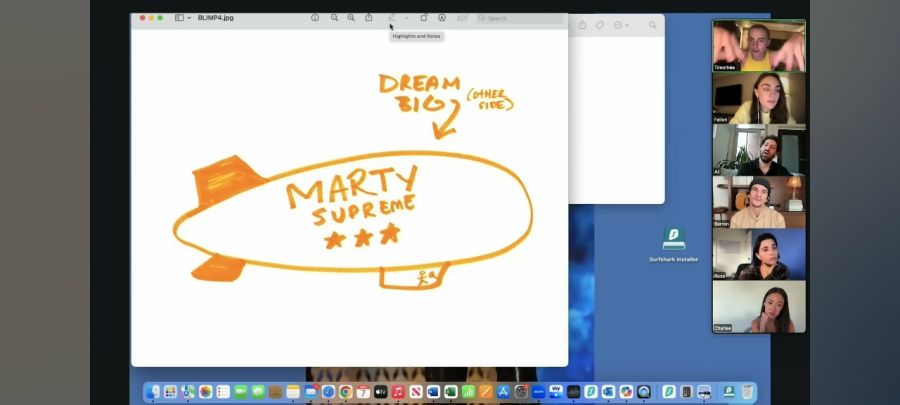Screen dimensions: 900x405
Task: Expand the action menu in the Finder window
Action: pyautogui.click(x=620, y=25)
